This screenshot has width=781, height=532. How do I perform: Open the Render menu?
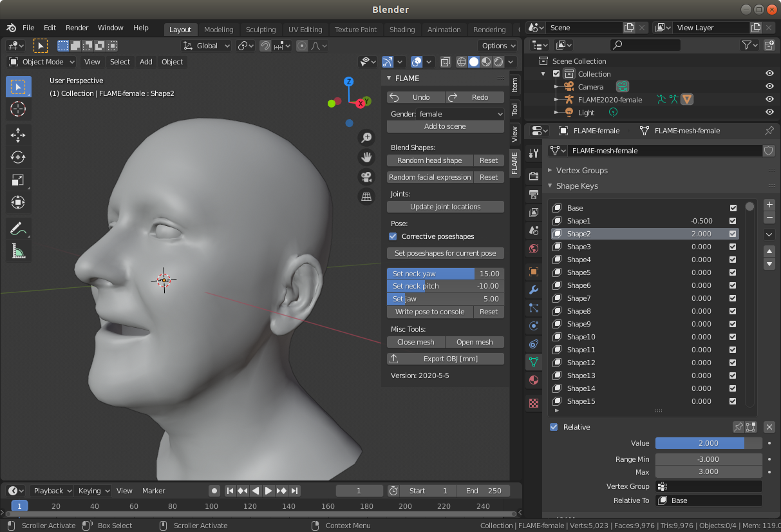tap(77, 28)
